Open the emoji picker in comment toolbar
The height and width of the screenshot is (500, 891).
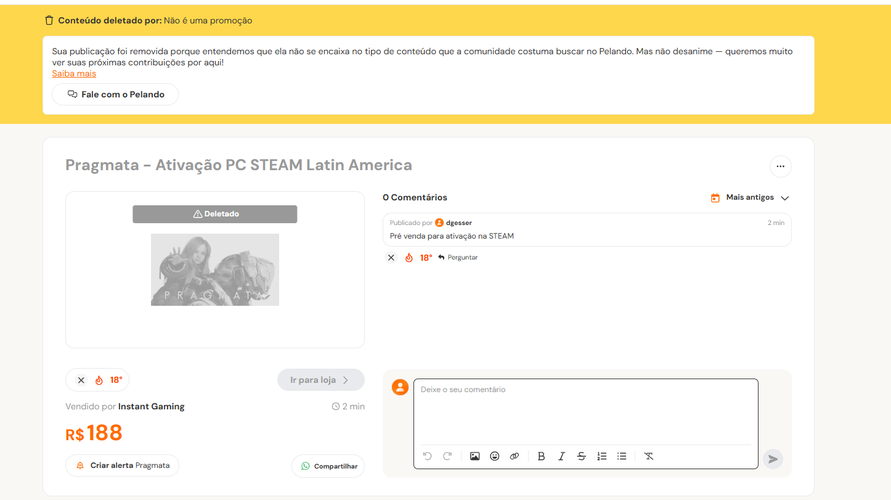pos(494,456)
